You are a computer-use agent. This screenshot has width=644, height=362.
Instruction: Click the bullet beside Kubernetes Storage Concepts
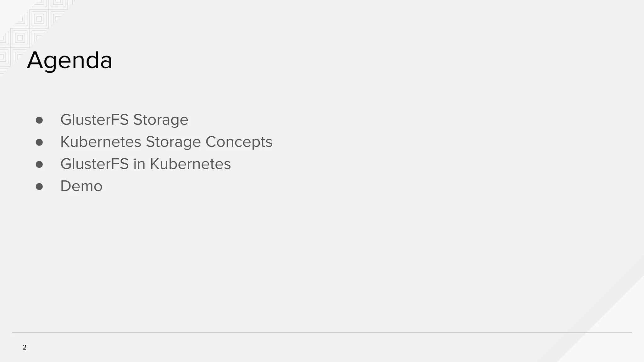point(39,142)
